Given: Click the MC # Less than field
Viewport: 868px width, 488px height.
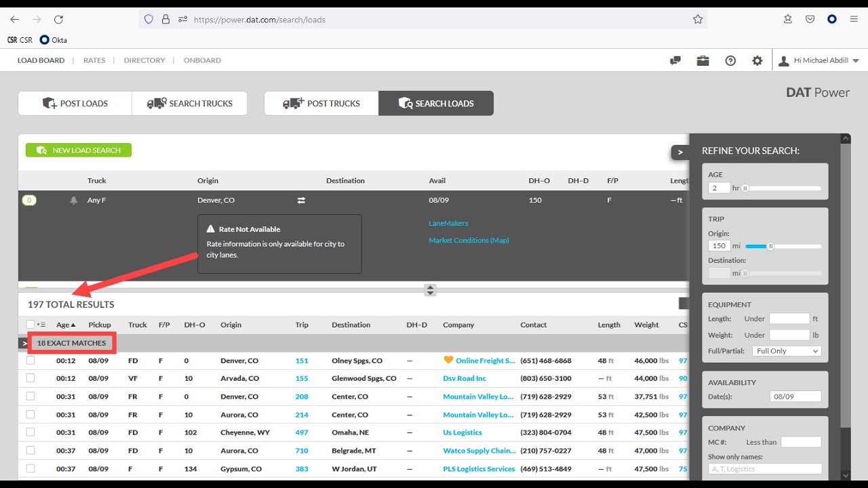Looking at the screenshot, I should pos(801,442).
